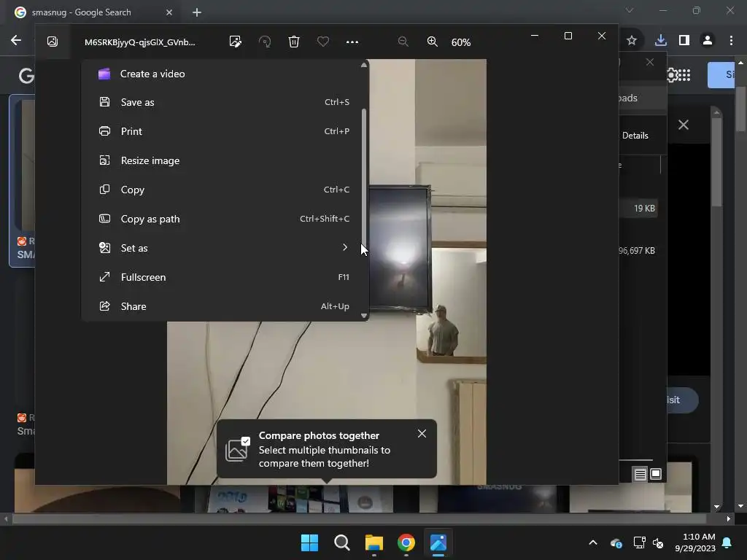Image resolution: width=747 pixels, height=560 pixels.
Task: Open a new Chrome tab
Action: coord(197,12)
